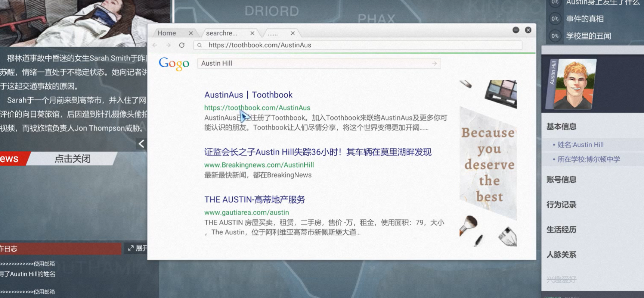Click the Austin Hill search field
The width and height of the screenshot is (644, 298).
pos(319,63)
